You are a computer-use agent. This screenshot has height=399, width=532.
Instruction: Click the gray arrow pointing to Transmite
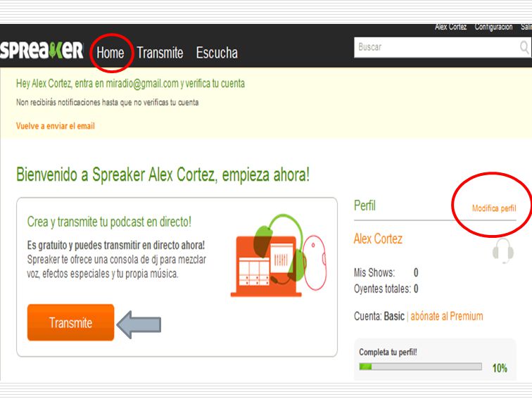pos(139,324)
